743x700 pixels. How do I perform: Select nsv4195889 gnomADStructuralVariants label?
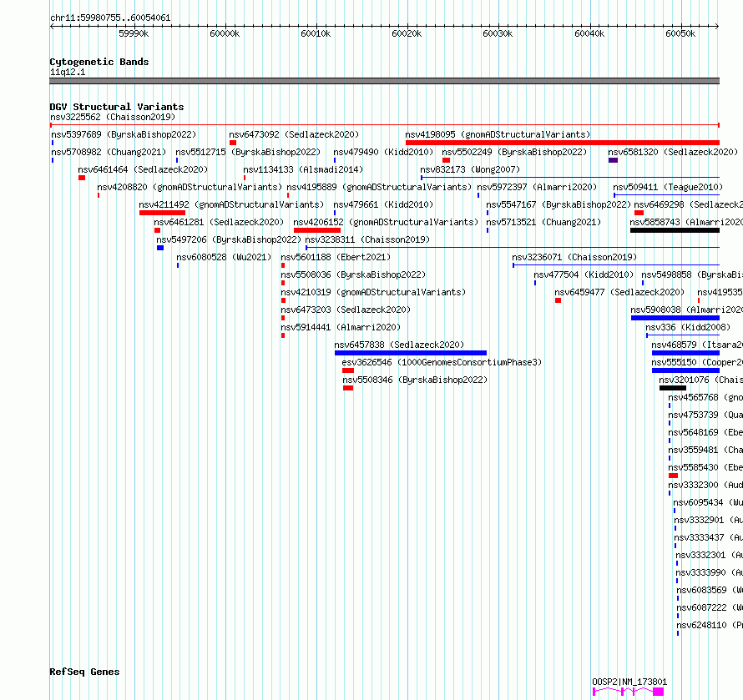379,187
